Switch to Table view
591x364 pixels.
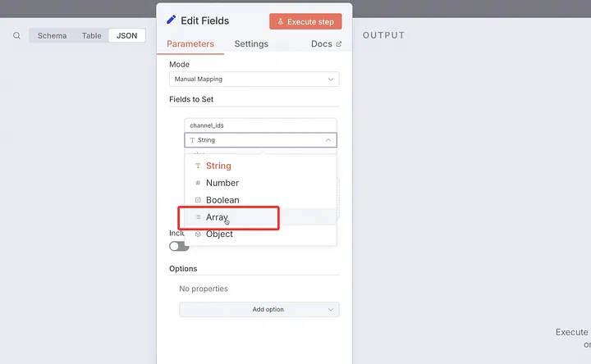click(92, 36)
